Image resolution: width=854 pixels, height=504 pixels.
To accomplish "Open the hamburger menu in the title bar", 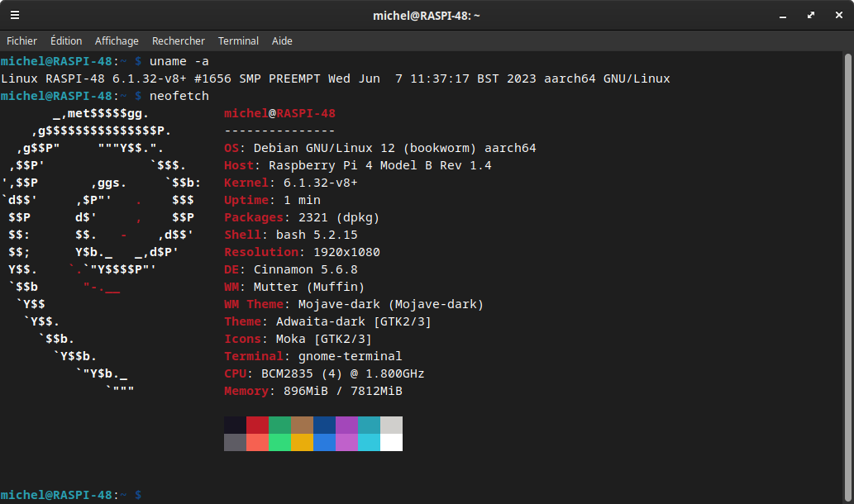I will click(15, 15).
